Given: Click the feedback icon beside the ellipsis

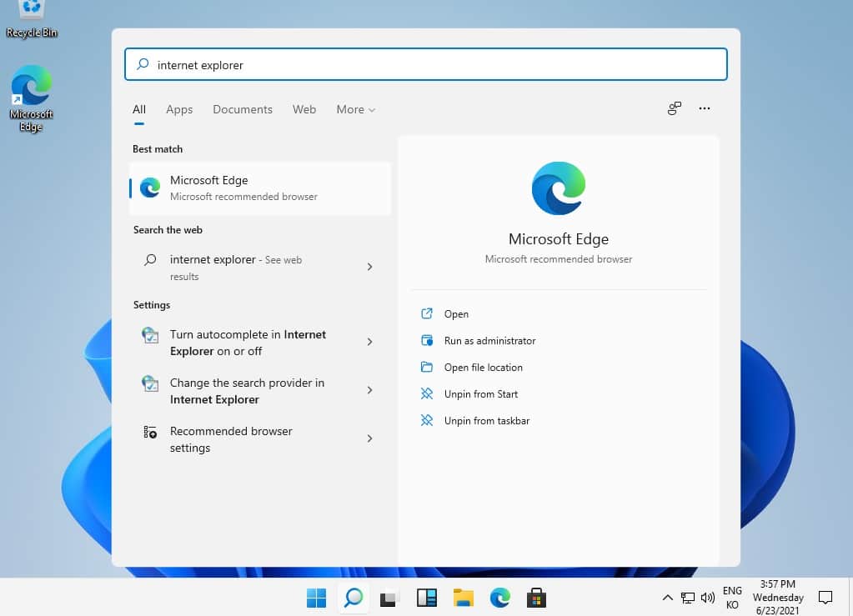Looking at the screenshot, I should 675,108.
